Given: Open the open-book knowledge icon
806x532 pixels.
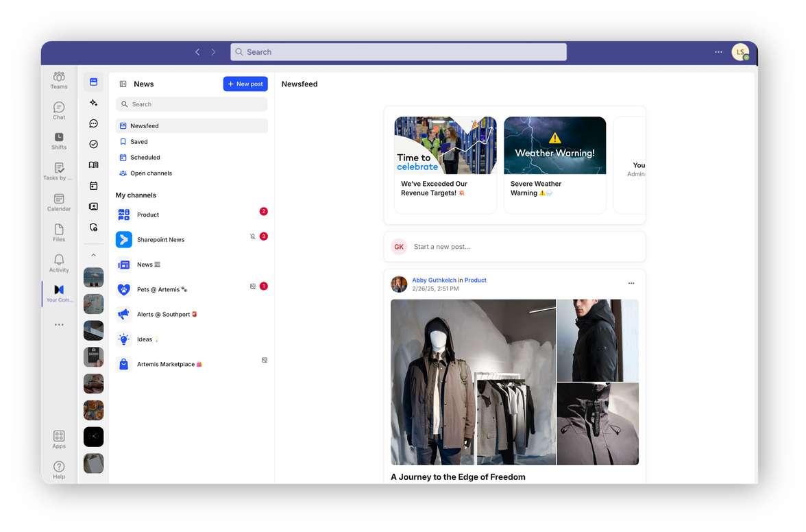Looking at the screenshot, I should tap(93, 165).
